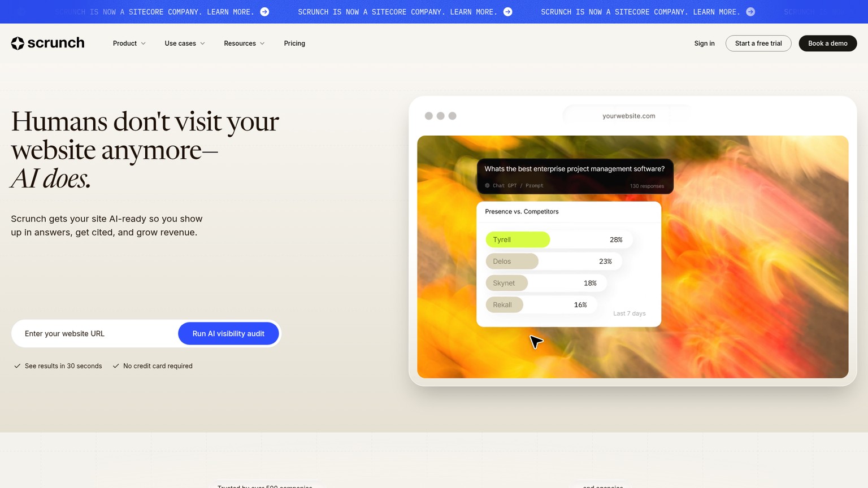Click the 'Chat GPT / Prompt' label
The image size is (868, 488).
518,185
